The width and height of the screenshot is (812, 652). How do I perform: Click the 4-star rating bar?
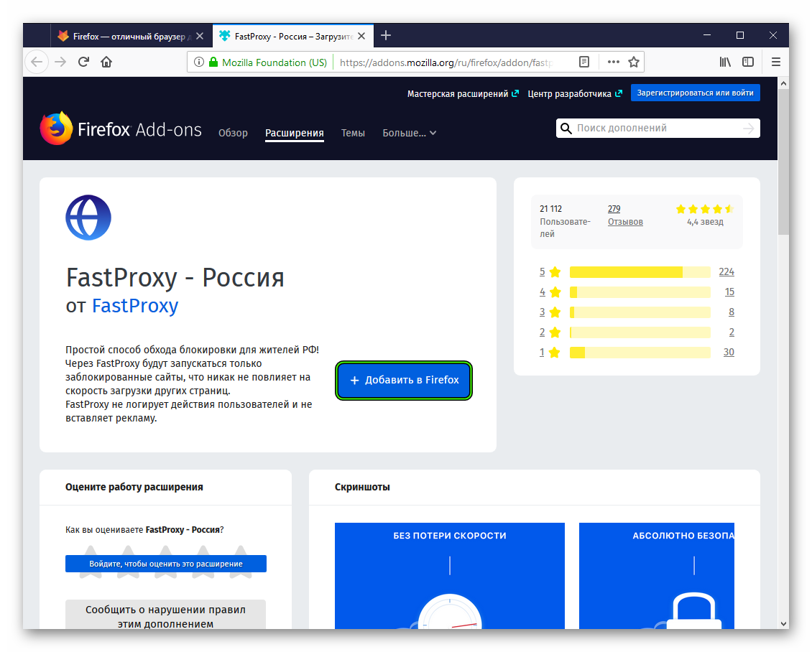[640, 292]
